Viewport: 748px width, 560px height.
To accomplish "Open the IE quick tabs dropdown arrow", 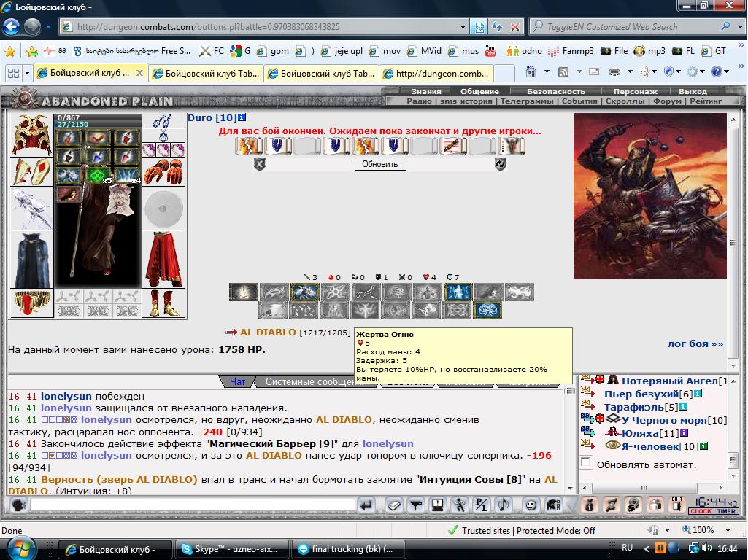I will tap(27, 73).
